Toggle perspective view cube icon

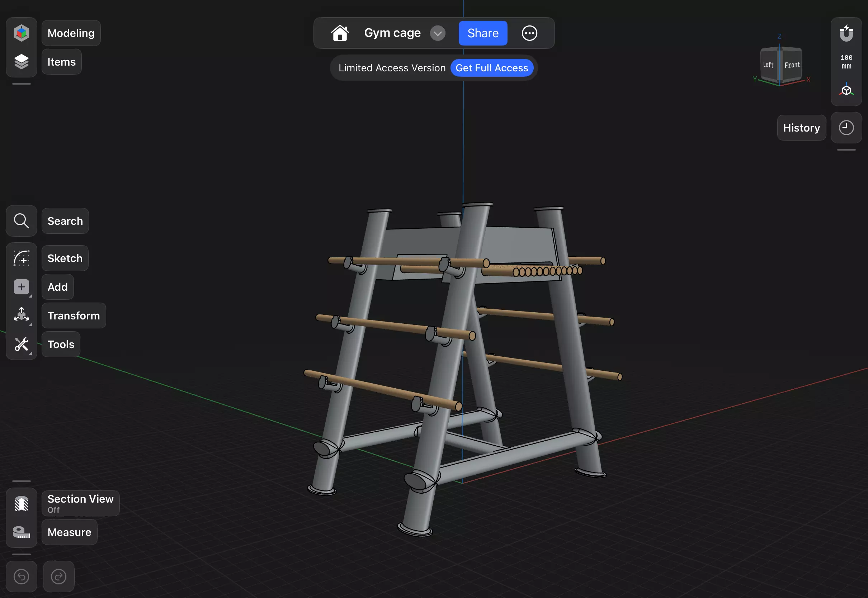tap(846, 90)
